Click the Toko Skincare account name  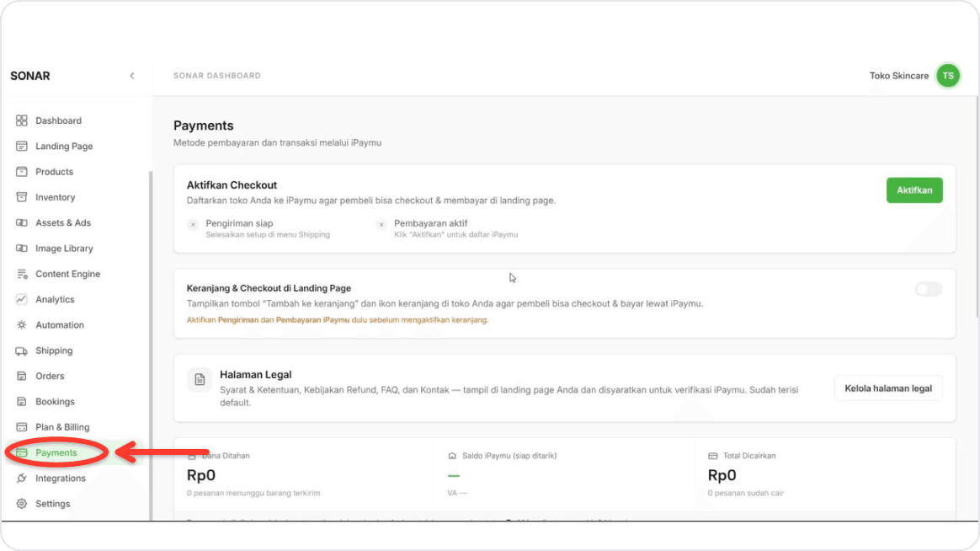898,76
